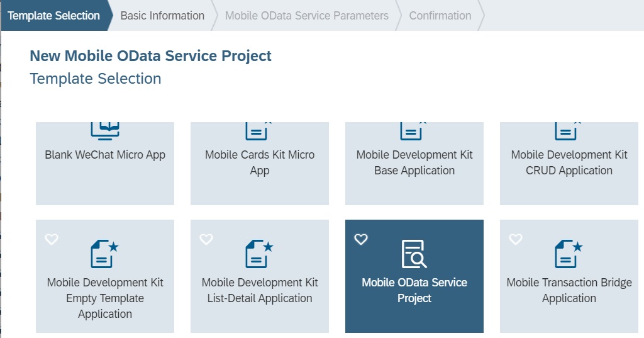Click the Mobile OData Service Project magnifier icon
The height and width of the screenshot is (338, 644).
(414, 254)
